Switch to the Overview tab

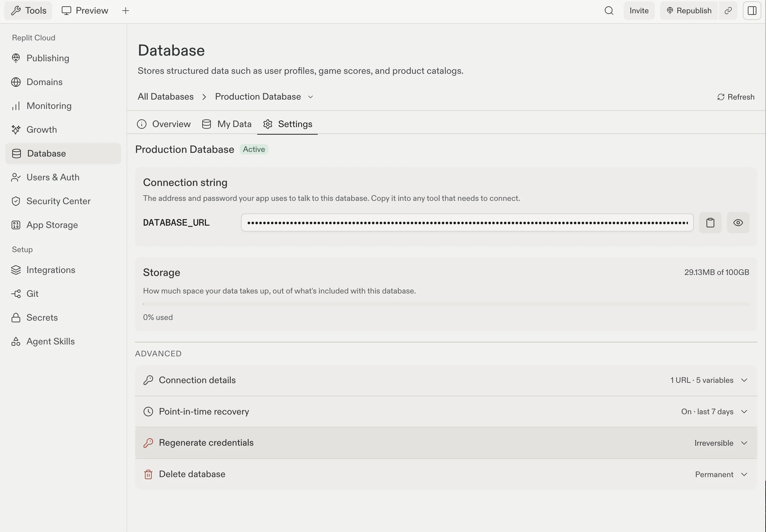click(164, 124)
